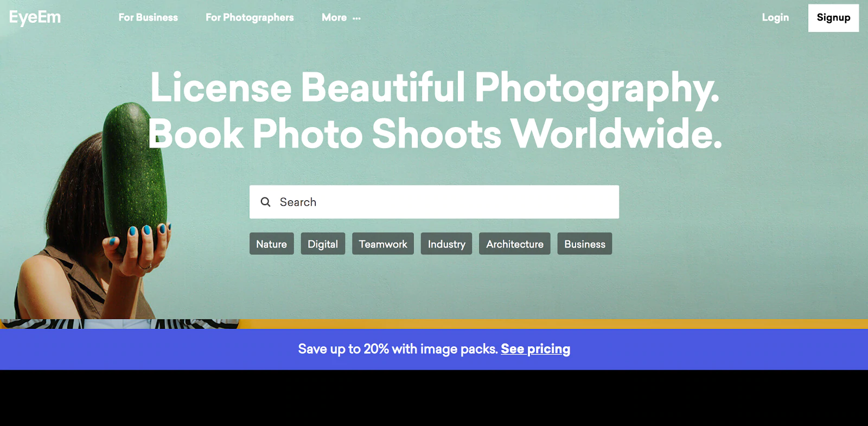Go to the For Photographers section
This screenshot has width=868, height=426.
click(250, 17)
